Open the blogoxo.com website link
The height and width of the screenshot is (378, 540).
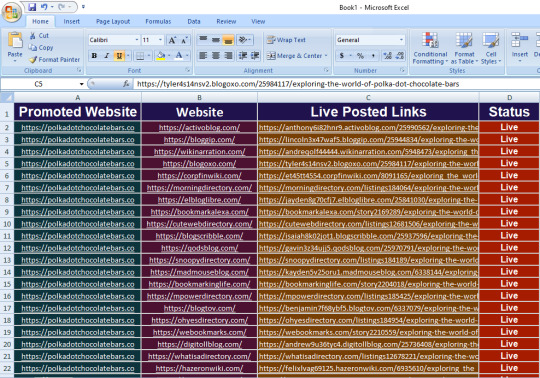click(x=199, y=164)
